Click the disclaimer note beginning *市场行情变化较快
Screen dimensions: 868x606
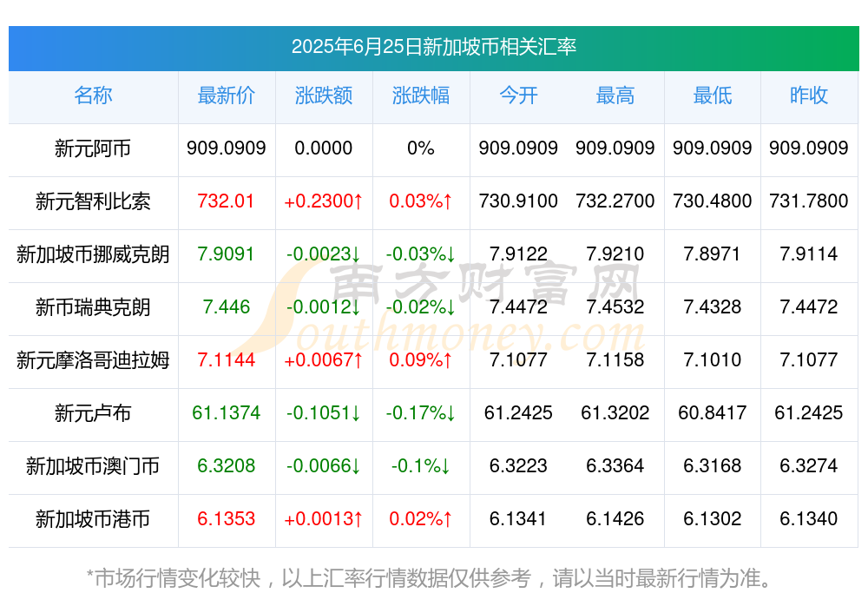[429, 579]
